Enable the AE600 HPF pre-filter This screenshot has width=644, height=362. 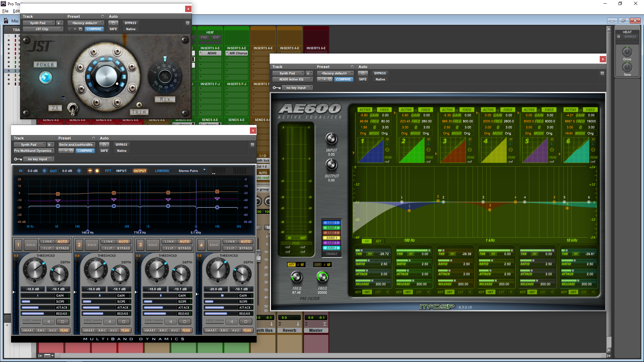[x=291, y=265]
